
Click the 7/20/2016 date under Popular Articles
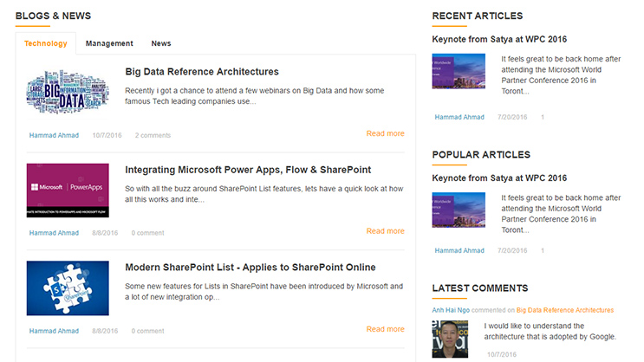pyautogui.click(x=512, y=251)
